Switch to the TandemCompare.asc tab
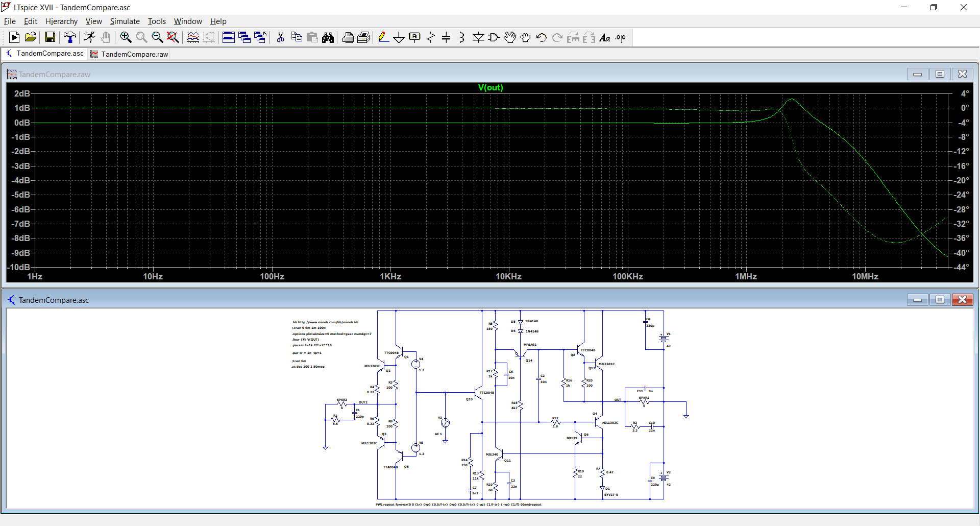 tap(45, 53)
